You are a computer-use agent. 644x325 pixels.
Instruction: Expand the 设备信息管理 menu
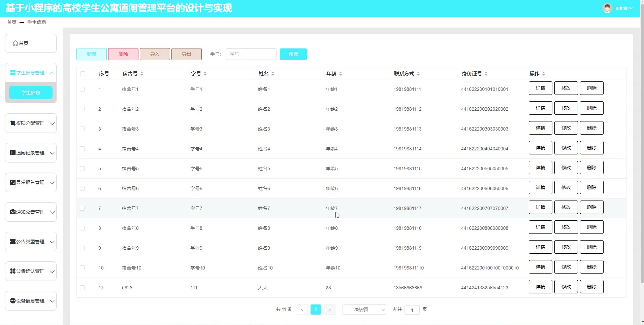pos(52,301)
